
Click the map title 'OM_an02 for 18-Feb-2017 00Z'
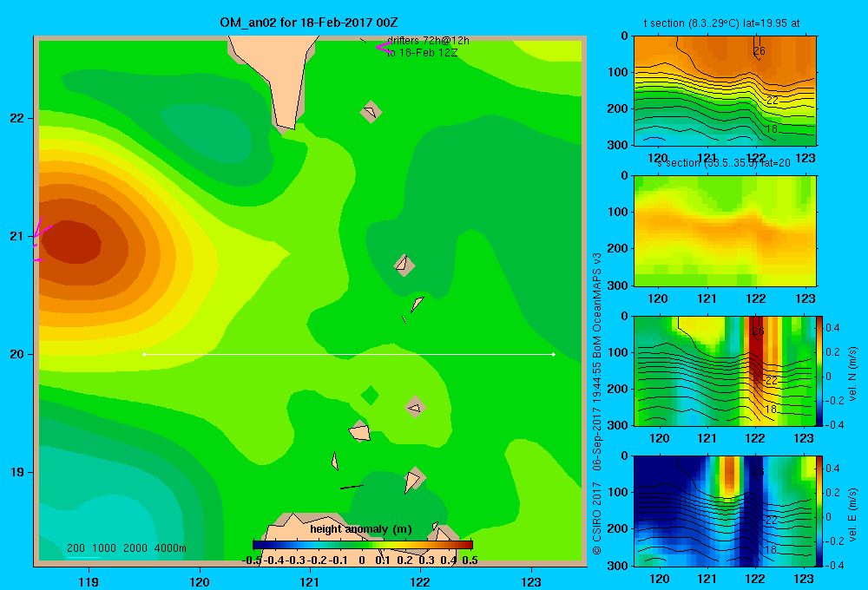tap(308, 23)
